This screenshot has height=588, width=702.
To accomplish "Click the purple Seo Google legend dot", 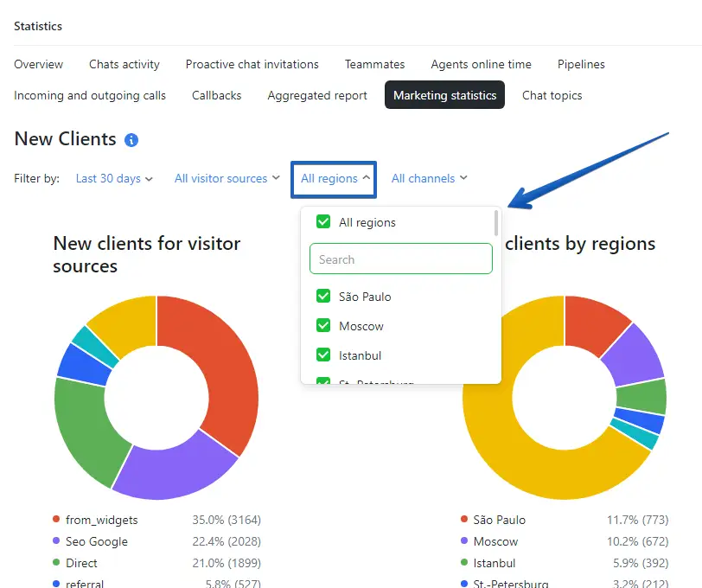I will coord(56,541).
